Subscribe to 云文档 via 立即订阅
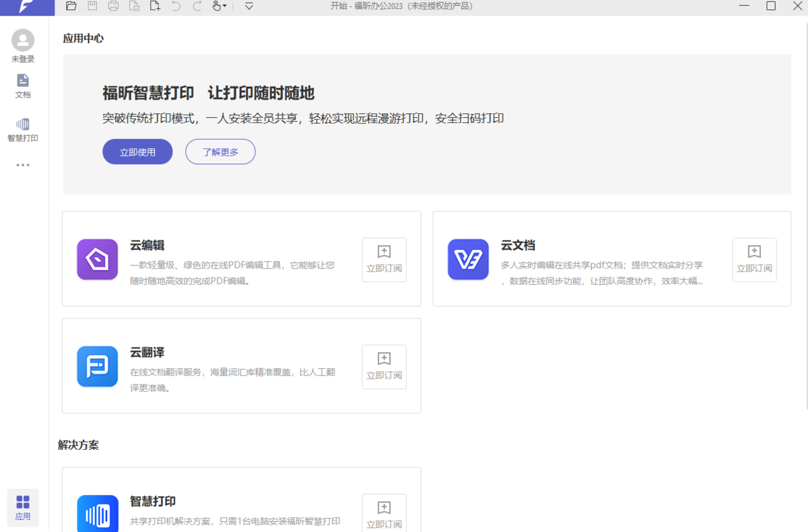The height and width of the screenshot is (532, 808). (x=754, y=260)
